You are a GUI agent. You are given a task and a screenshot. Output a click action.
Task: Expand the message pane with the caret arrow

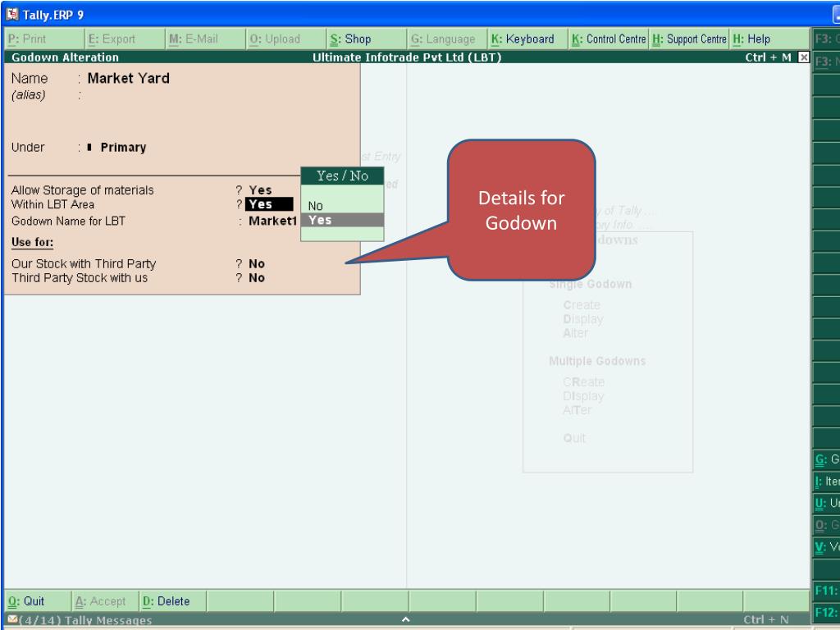click(405, 619)
